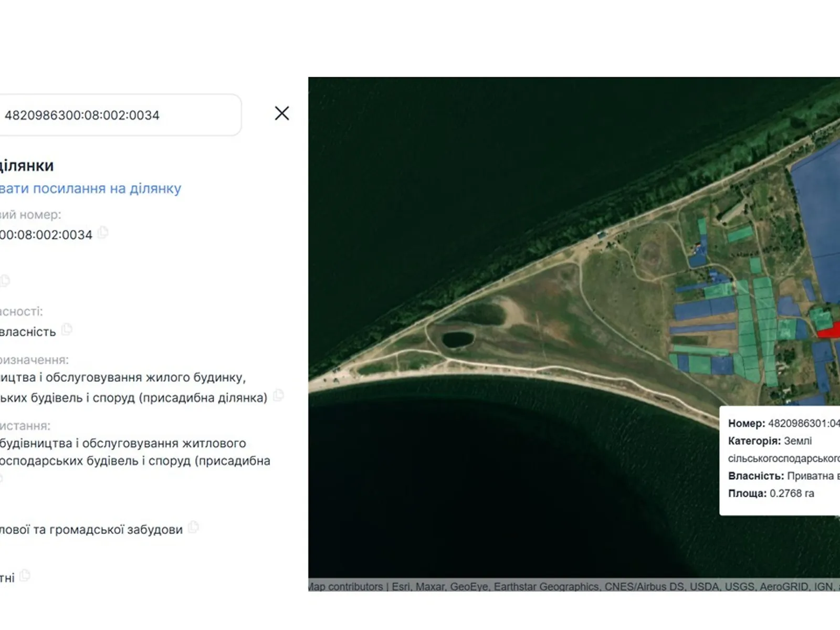The height and width of the screenshot is (630, 840).
Task: Copy the "власність" ownership value
Action: click(x=67, y=330)
